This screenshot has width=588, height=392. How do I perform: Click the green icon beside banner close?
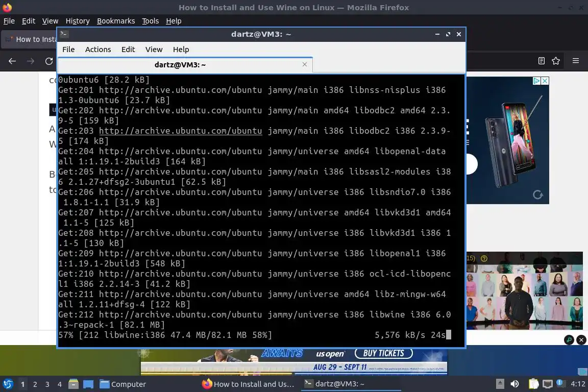point(569,340)
